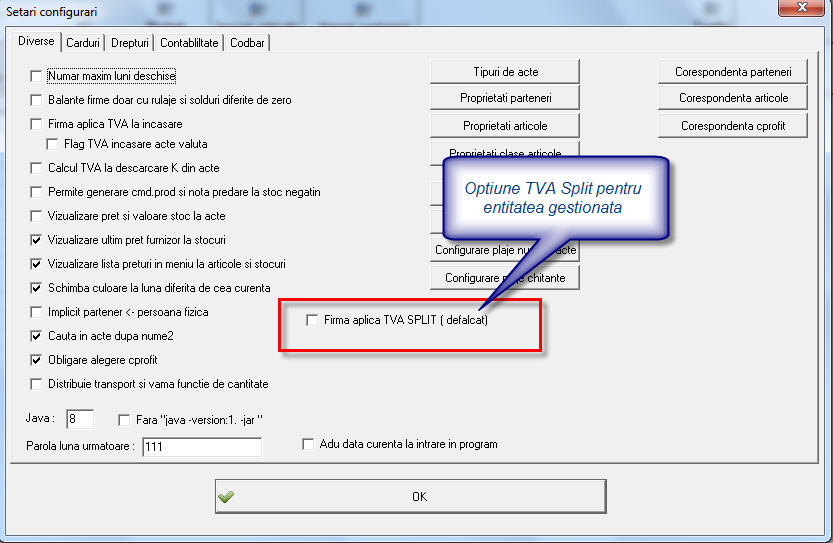The height and width of the screenshot is (543, 833).
Task: Check Adu data curenta la intrare in program
Action: pyautogui.click(x=308, y=444)
